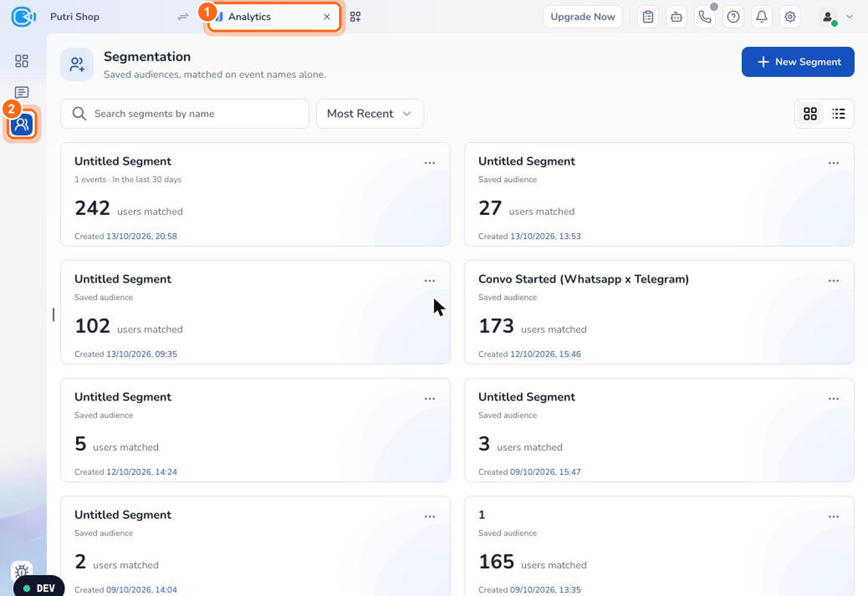
Task: Open the user profile avatar menu
Action: 835,17
